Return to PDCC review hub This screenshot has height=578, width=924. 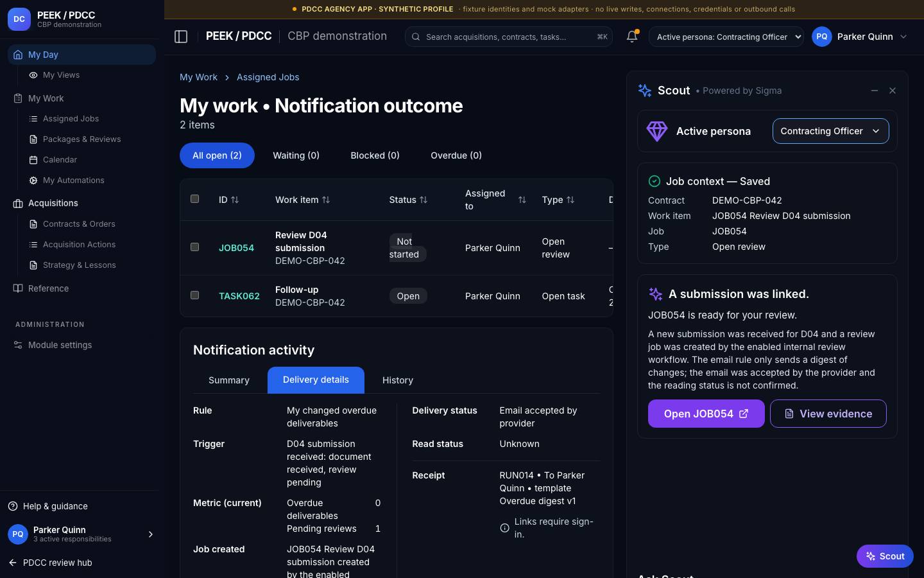(x=51, y=563)
